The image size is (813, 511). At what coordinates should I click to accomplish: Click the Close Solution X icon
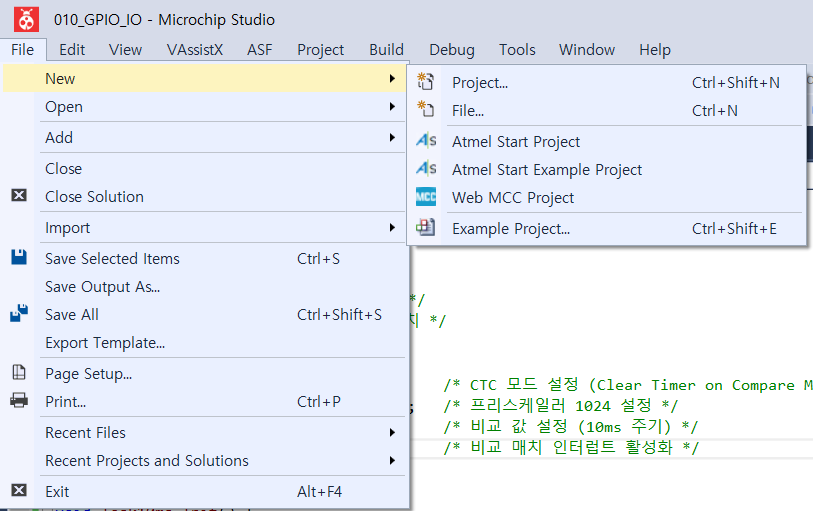point(19,195)
